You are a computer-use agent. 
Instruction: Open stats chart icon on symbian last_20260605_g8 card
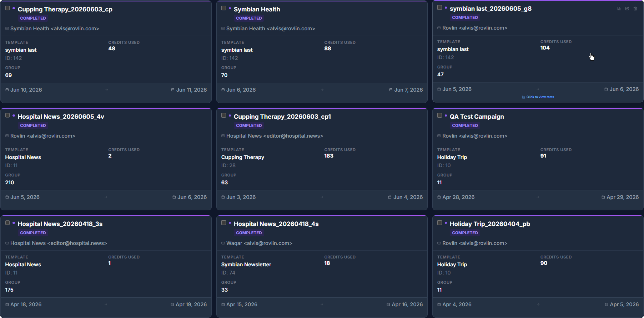(619, 9)
